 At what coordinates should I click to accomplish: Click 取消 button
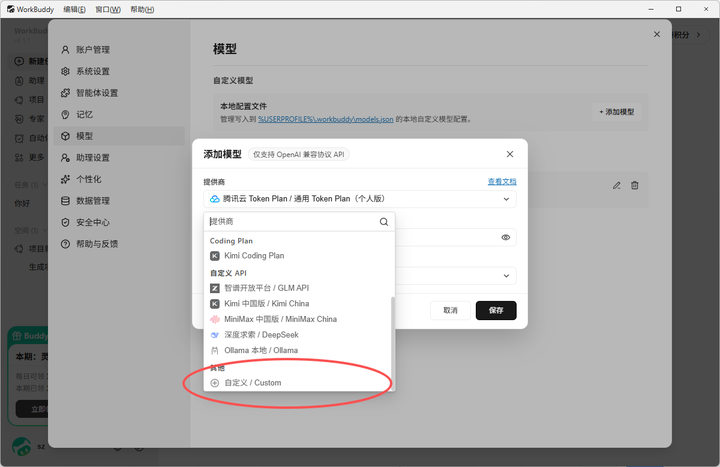click(x=450, y=310)
